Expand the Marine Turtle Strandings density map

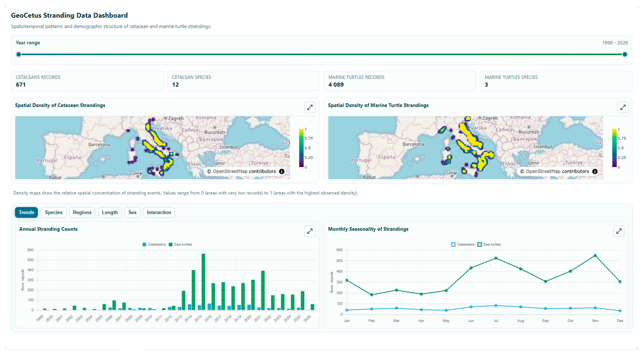(623, 107)
